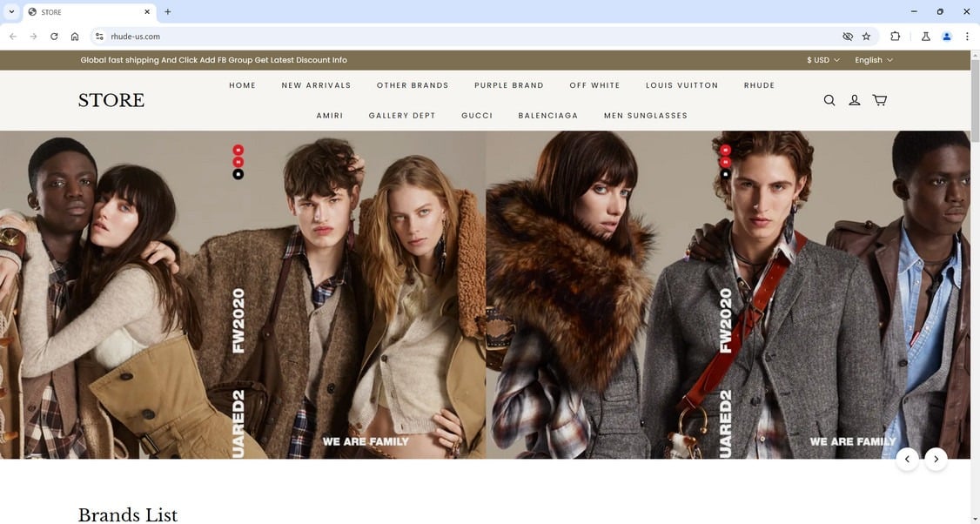Open GALLERY DEPT menu item
Viewport: 980px width, 524px height.
click(402, 115)
